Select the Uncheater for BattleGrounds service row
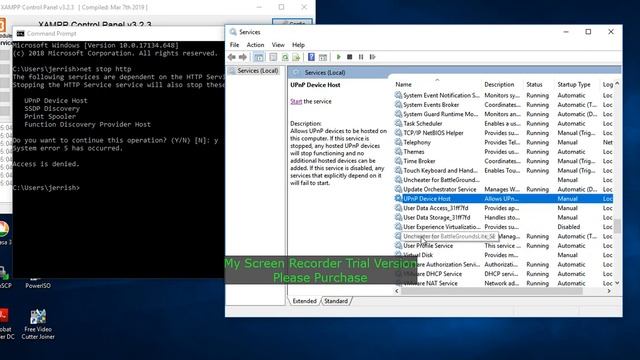 503,180
